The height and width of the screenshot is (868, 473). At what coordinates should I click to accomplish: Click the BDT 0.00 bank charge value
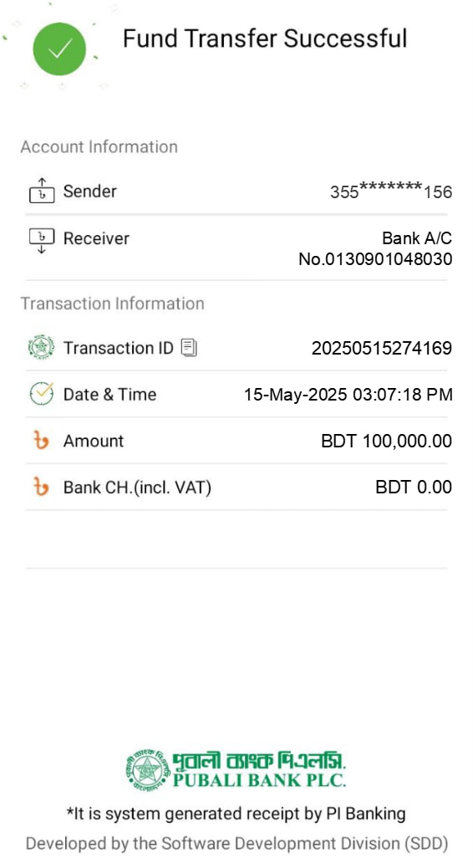[414, 488]
